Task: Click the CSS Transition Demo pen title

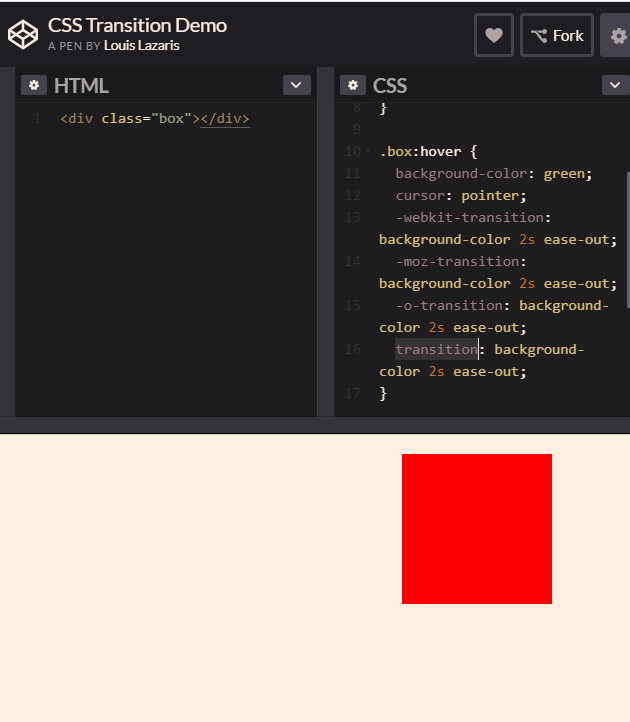Action: pyautogui.click(x=137, y=25)
